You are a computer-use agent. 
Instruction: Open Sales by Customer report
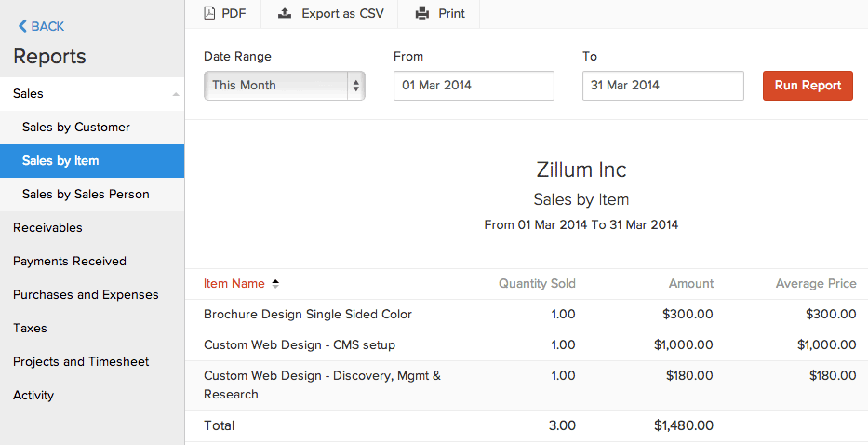(76, 128)
